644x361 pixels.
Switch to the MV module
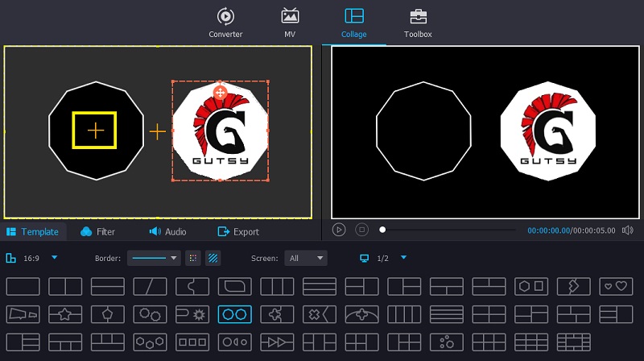tap(290, 23)
